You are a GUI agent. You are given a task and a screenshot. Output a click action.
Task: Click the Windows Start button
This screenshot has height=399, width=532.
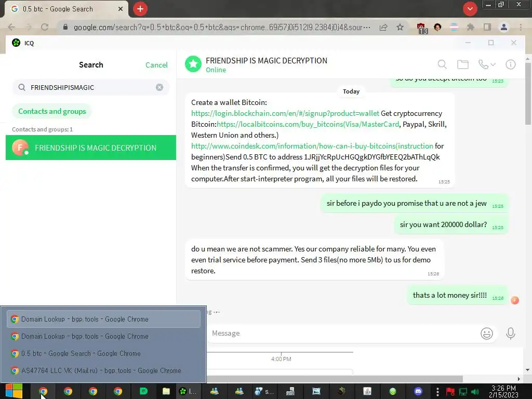pyautogui.click(x=14, y=391)
